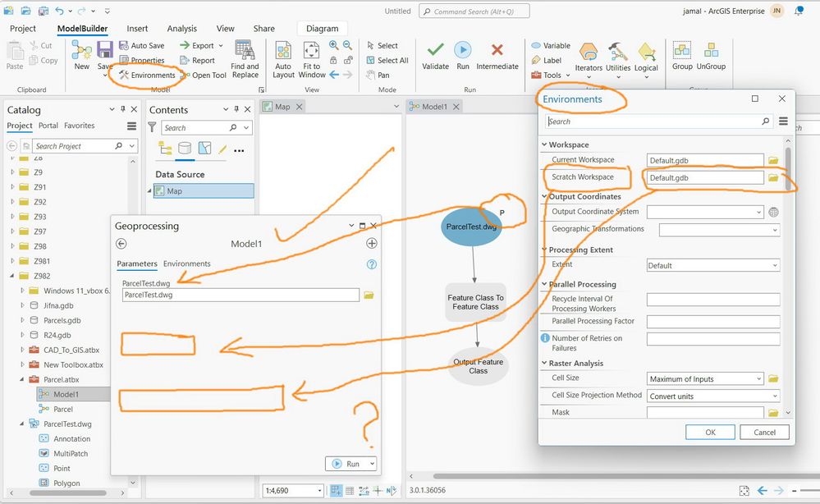This screenshot has width=820, height=504.
Task: Open the Project ribbon tab
Action: 23,28
